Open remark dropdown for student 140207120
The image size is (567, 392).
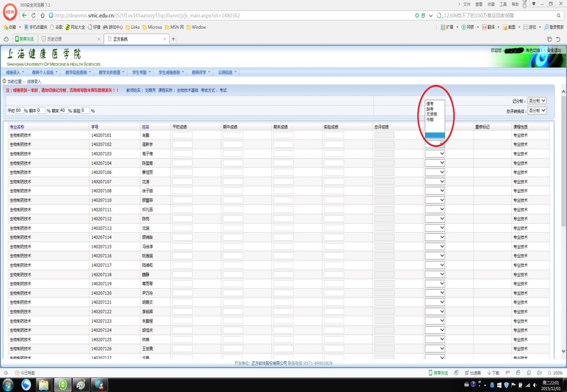(435, 293)
